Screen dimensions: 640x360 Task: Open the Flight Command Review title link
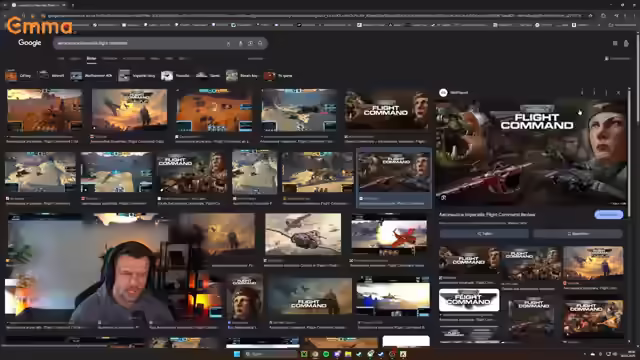(x=487, y=214)
